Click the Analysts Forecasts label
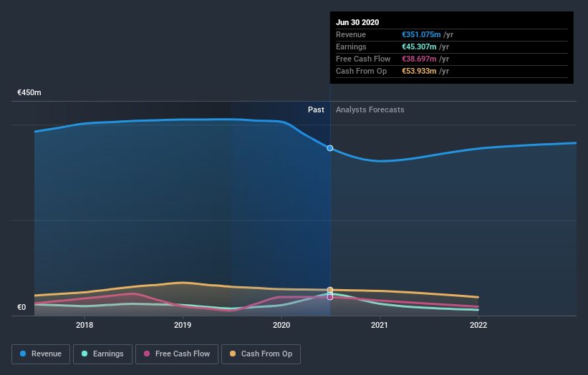This screenshot has width=588, height=375. point(370,109)
